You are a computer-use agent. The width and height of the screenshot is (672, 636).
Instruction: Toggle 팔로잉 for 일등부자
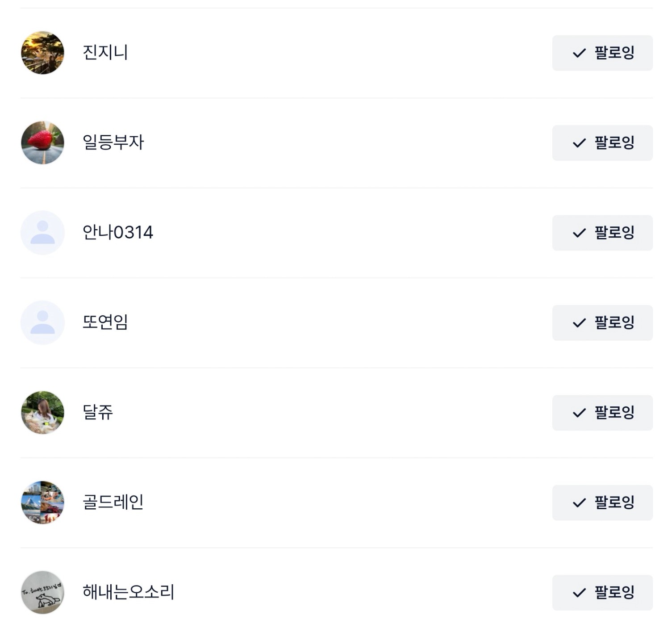coord(602,143)
